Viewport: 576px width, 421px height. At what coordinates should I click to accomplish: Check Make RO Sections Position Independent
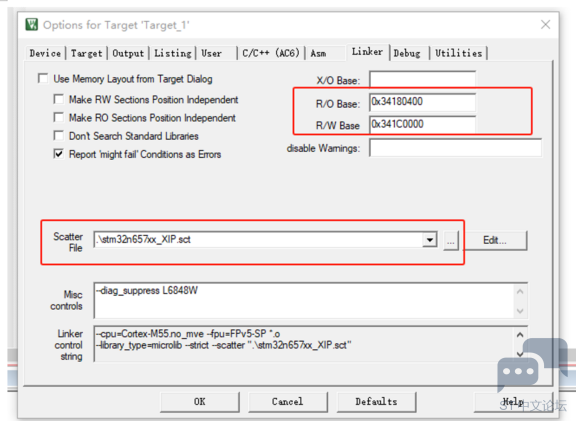tap(58, 117)
